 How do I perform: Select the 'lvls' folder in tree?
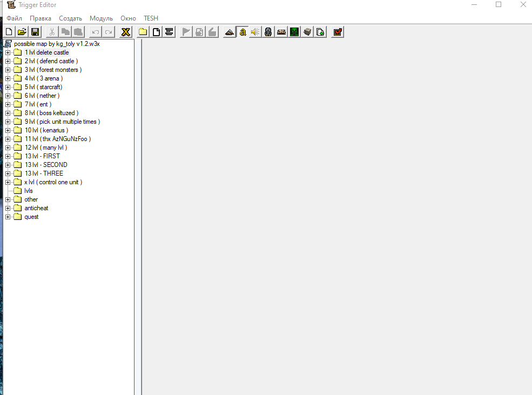(x=29, y=191)
